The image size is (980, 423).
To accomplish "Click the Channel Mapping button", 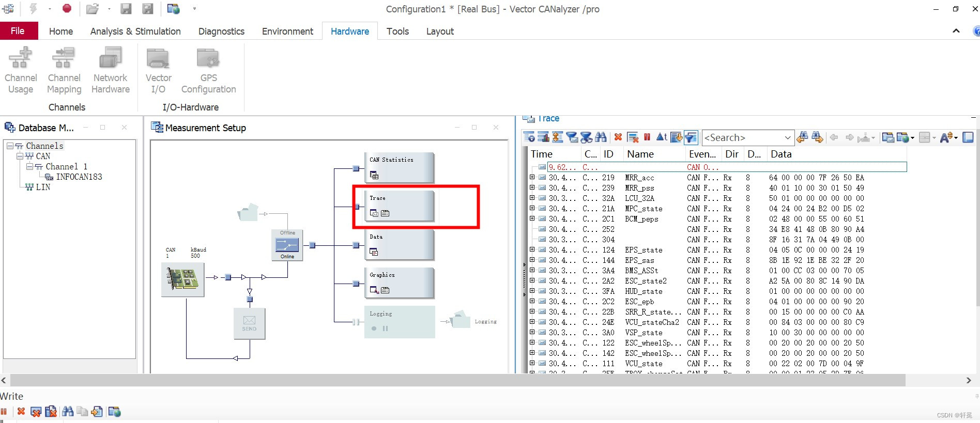I will click(64, 70).
